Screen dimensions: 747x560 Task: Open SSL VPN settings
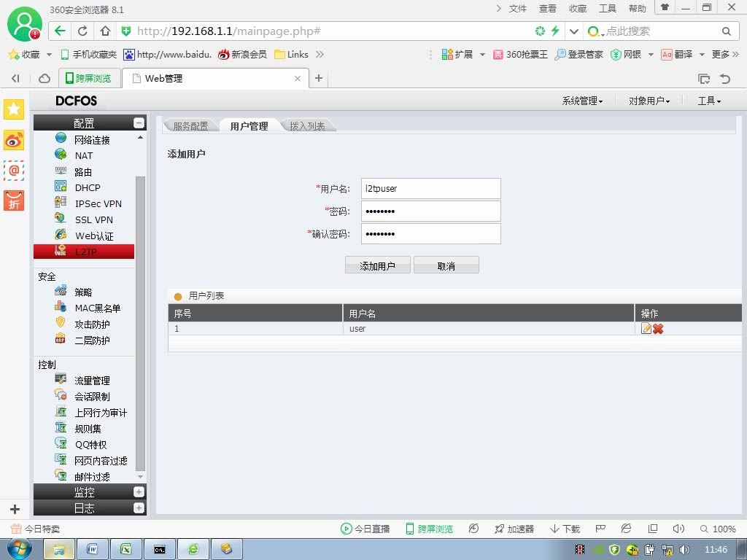(94, 219)
